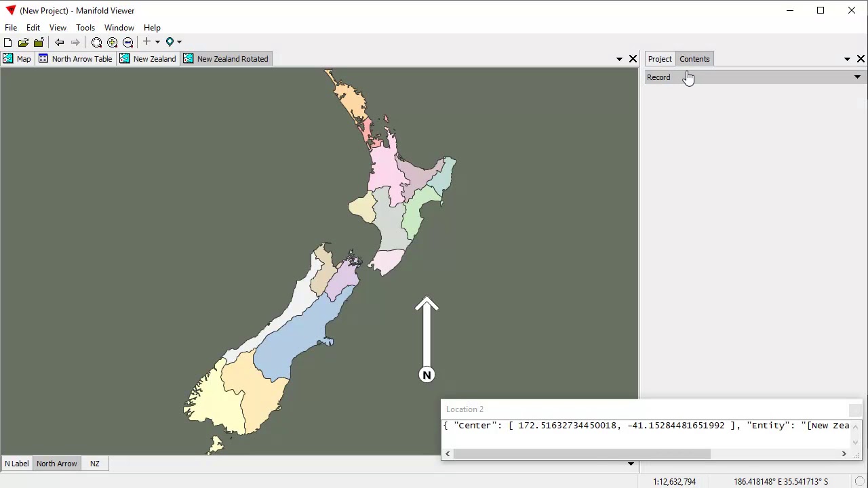Click the coordinate readout in status bar
The width and height of the screenshot is (868, 488).
point(781,482)
